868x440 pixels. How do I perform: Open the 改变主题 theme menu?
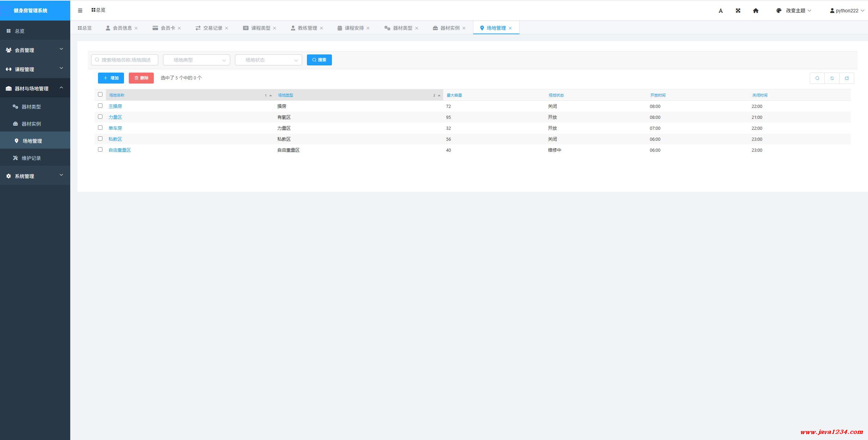795,11
